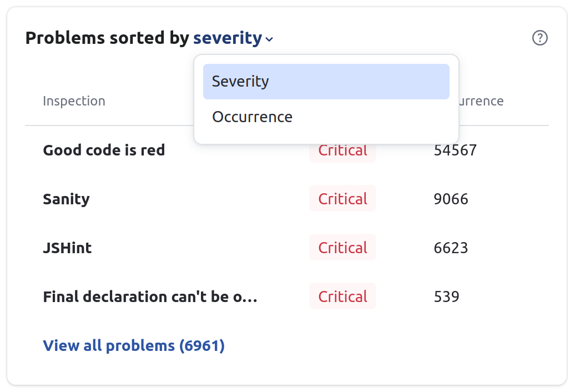Click the occurrence count 54567
The image size is (575, 392).
pyautogui.click(x=455, y=150)
